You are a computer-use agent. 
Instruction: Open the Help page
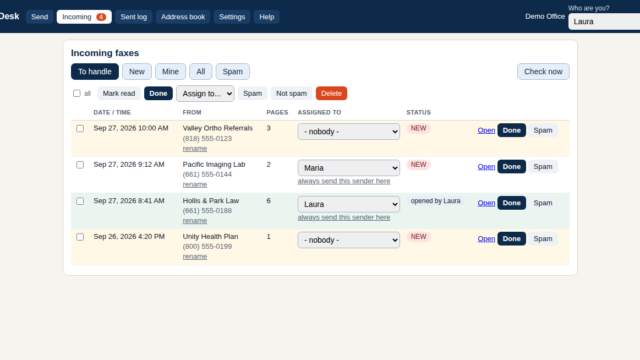click(x=267, y=17)
